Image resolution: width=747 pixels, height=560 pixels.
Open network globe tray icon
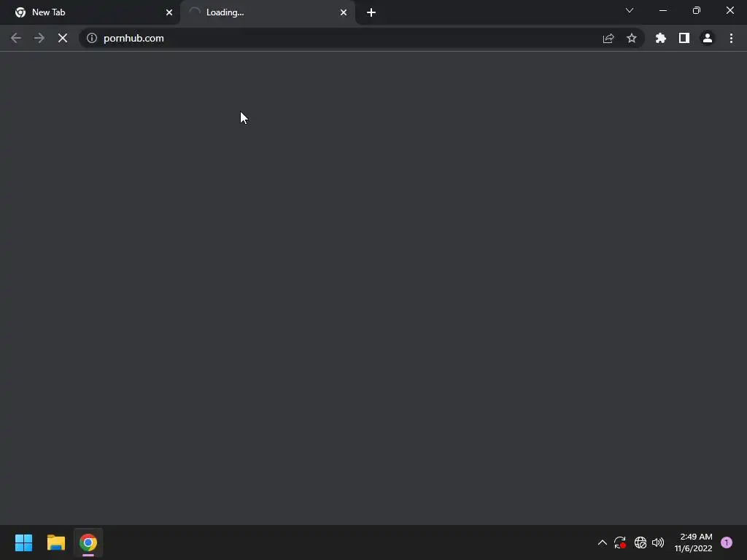click(x=640, y=542)
